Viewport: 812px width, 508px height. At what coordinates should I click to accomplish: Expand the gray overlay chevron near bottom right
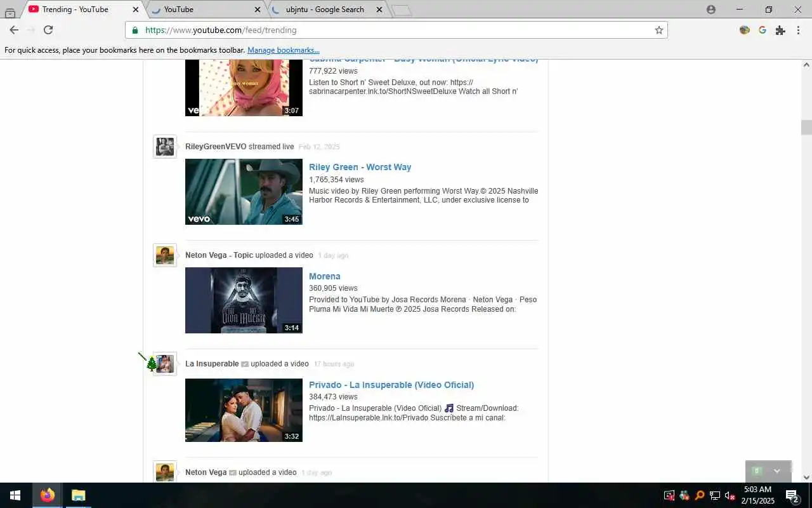pos(776,471)
